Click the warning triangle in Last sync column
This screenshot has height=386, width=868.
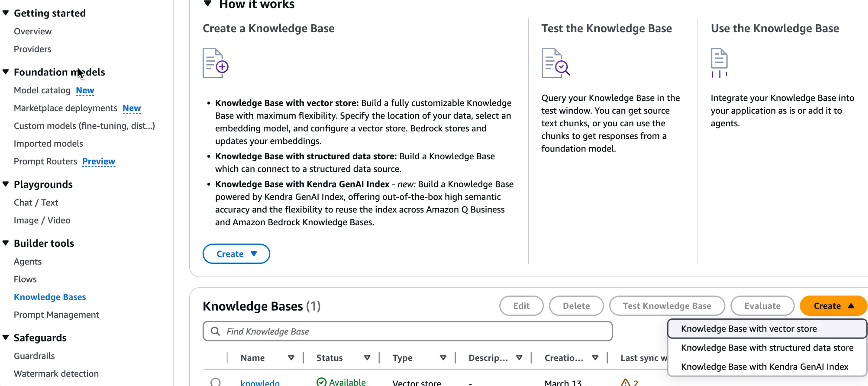625,382
